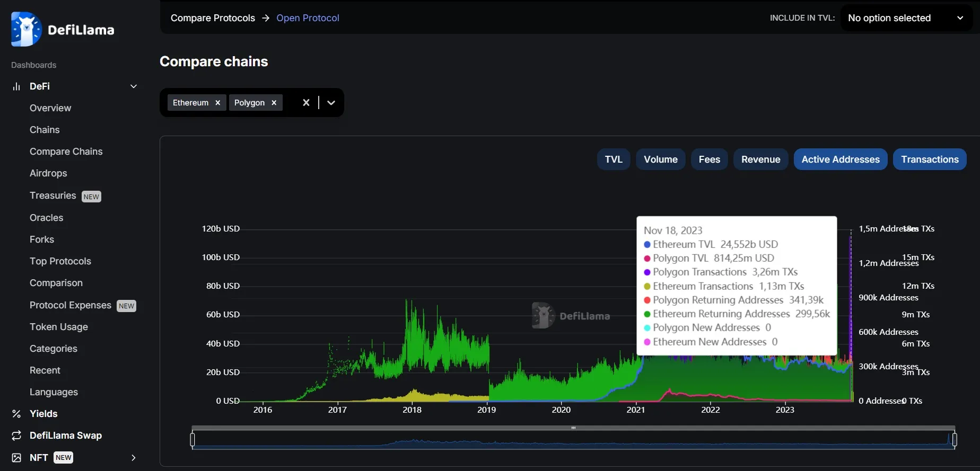
Task: Click Compare Protocols breadcrumb
Action: 213,18
